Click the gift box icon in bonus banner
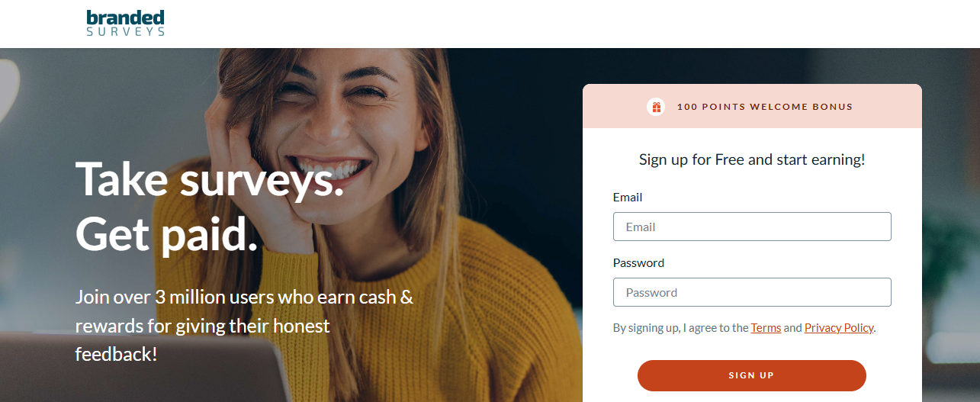The image size is (980, 402). click(656, 107)
